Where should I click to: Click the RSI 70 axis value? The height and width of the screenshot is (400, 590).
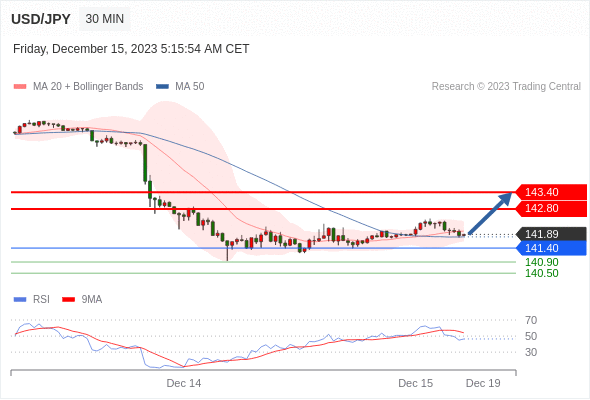coord(531,320)
